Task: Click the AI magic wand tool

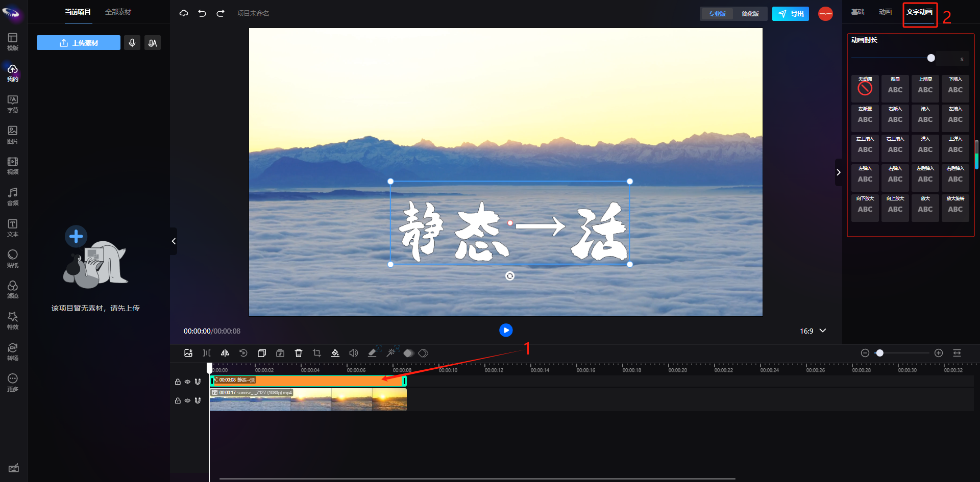Action: click(391, 352)
